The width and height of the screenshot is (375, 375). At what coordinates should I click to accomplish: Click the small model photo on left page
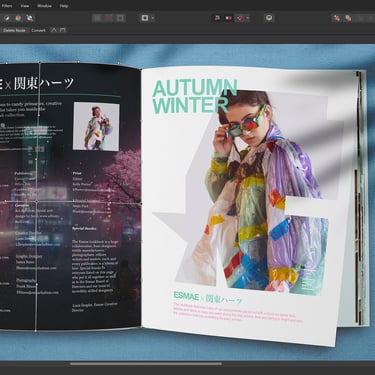pyautogui.click(x=96, y=126)
